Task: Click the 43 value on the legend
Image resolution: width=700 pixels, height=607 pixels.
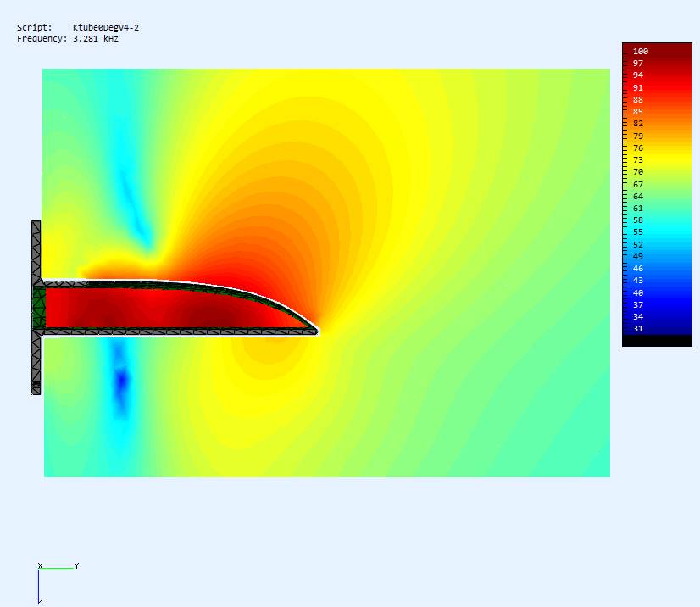Action: point(638,281)
